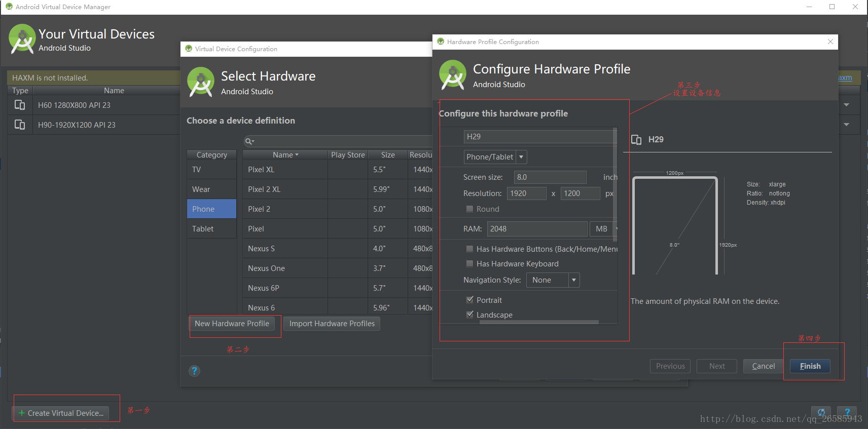Image resolution: width=868 pixels, height=429 pixels.
Task: Open the Phone/Tablet device type dropdown
Action: coord(495,157)
